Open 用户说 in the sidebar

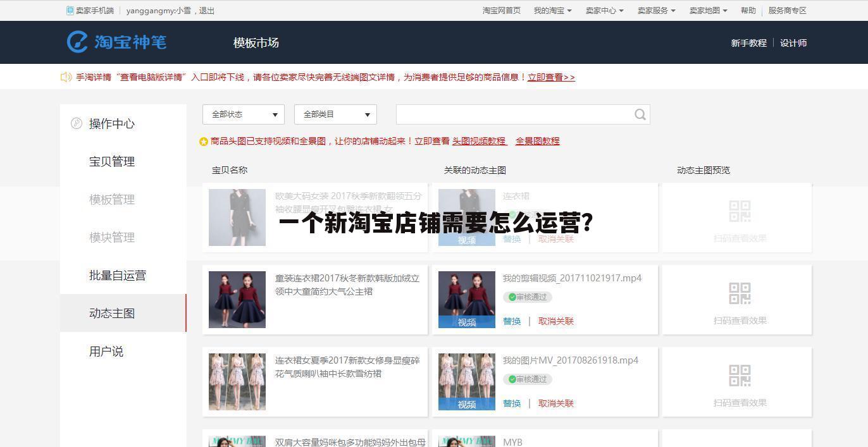click(x=106, y=352)
